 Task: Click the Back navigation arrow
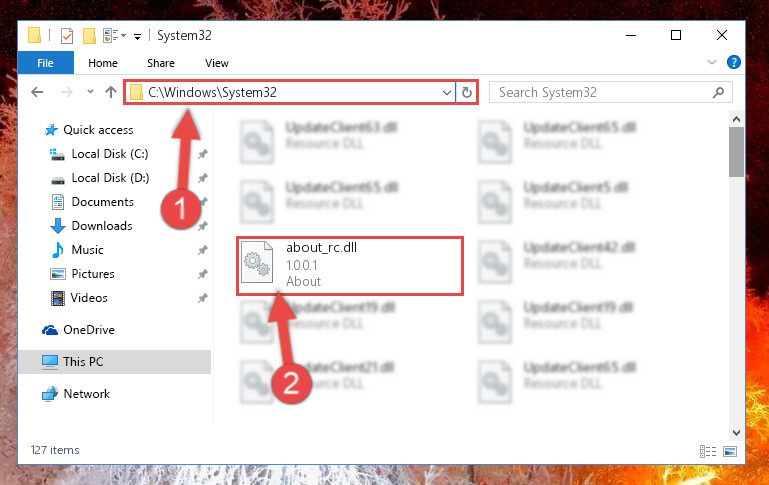pyautogui.click(x=37, y=92)
